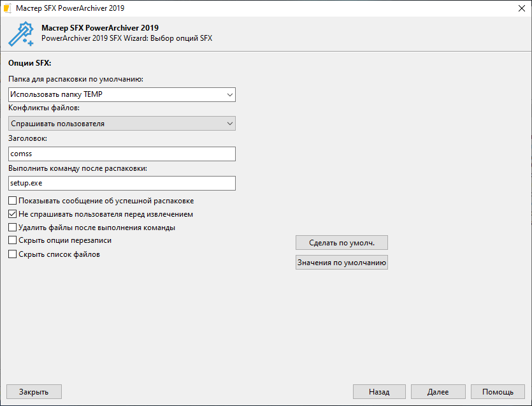
Task: Enable "Скрыть опции перезаписи" option
Action: click(13, 240)
